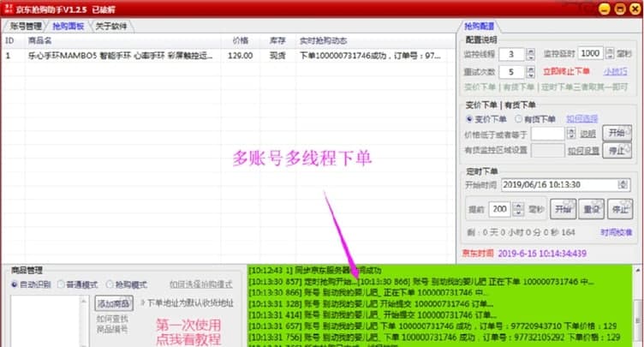Open the 如何选择 help link

[582, 119]
